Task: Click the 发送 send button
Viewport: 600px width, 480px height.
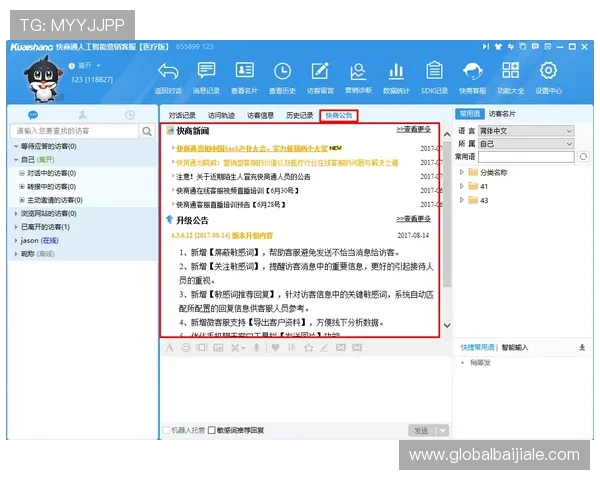Action: coord(422,431)
